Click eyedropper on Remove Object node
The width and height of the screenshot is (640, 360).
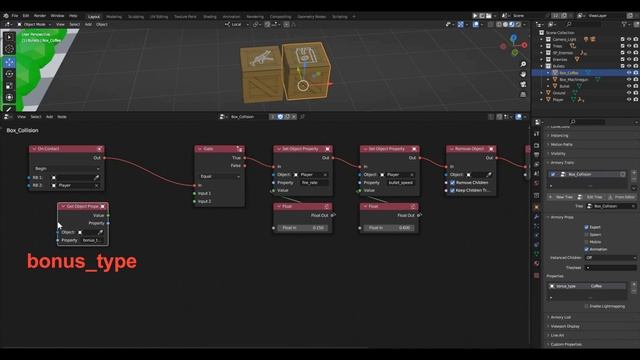pyautogui.click(x=489, y=175)
